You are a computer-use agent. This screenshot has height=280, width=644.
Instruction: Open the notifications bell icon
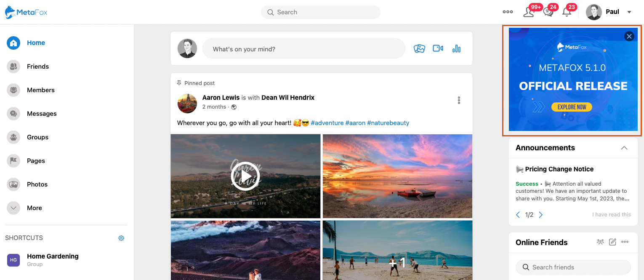[567, 12]
